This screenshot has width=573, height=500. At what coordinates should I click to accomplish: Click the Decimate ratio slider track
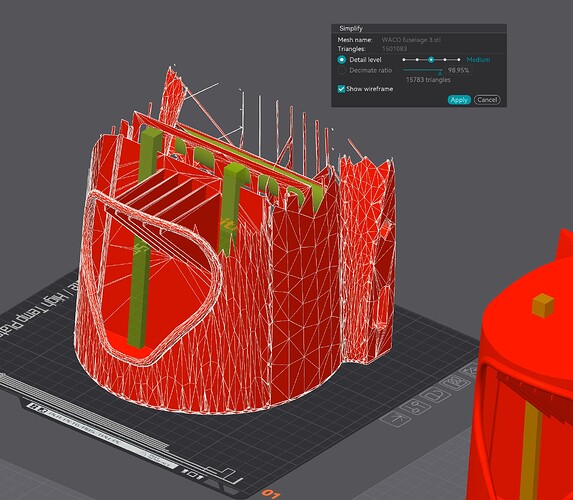pyautogui.click(x=423, y=70)
